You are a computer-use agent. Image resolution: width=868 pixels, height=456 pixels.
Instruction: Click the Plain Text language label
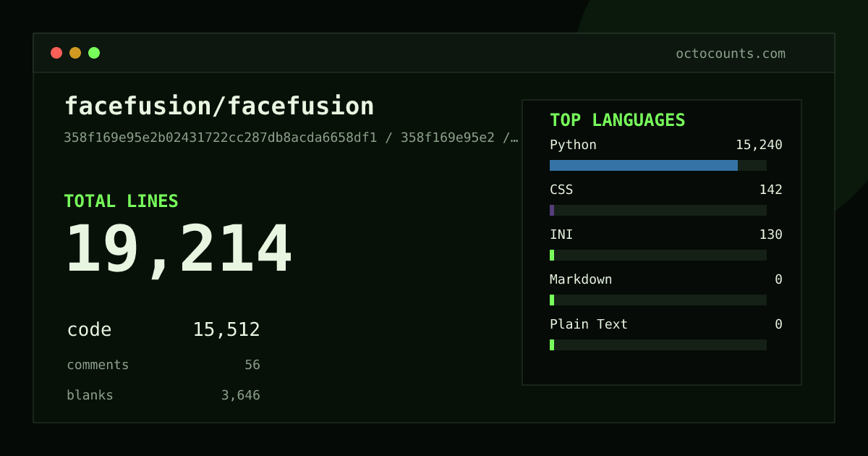tap(589, 324)
